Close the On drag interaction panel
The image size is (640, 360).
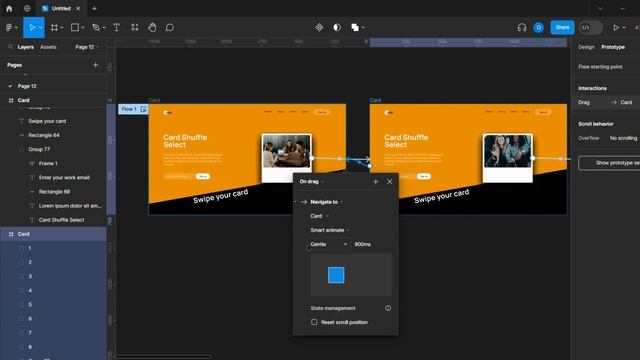tap(389, 182)
